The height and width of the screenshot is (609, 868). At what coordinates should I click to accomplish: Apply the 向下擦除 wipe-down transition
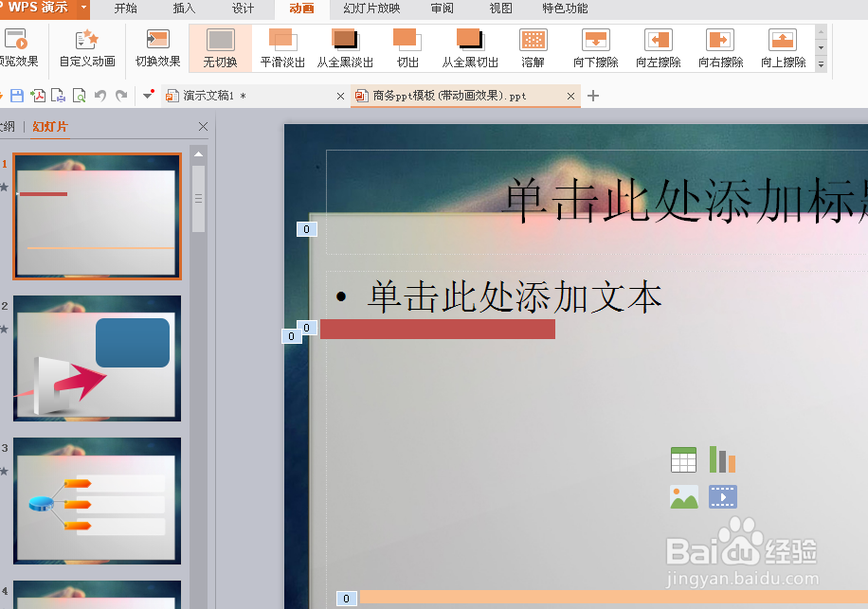point(595,47)
